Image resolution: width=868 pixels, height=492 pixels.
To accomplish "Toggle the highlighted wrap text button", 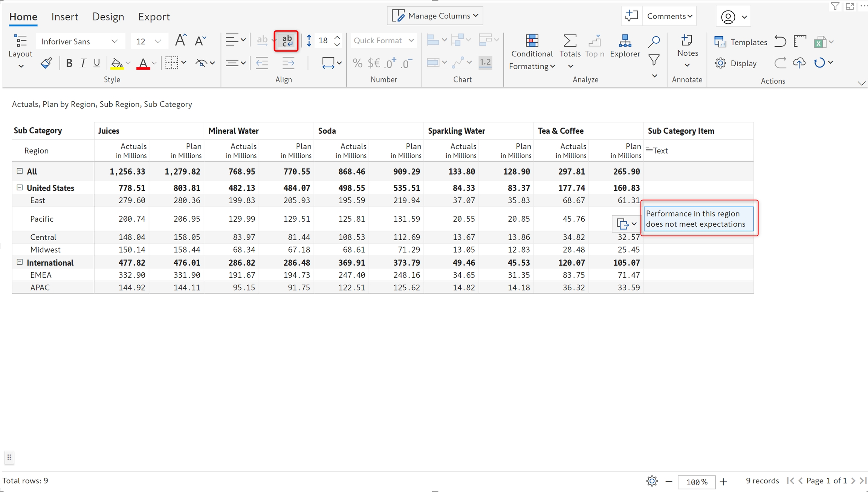I will tap(286, 41).
